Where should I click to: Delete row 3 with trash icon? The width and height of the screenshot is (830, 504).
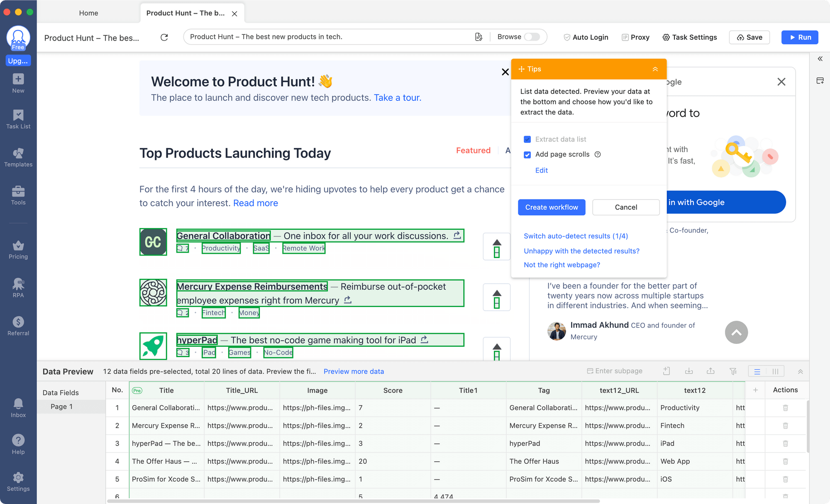coord(785,443)
